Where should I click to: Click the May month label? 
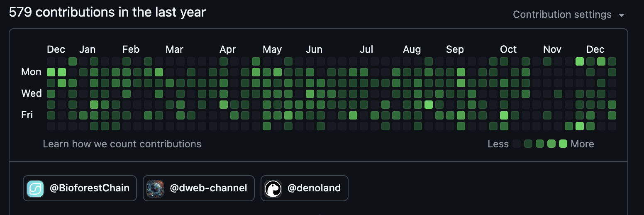[x=272, y=49]
